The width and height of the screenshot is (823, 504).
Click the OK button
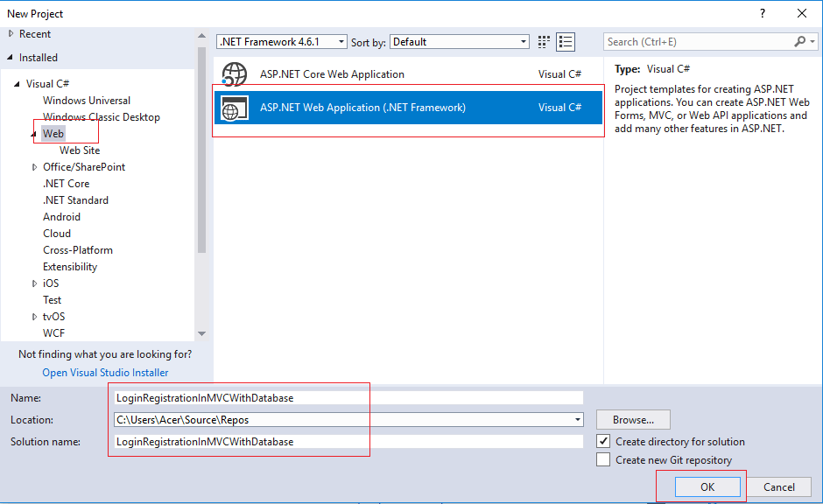point(707,486)
